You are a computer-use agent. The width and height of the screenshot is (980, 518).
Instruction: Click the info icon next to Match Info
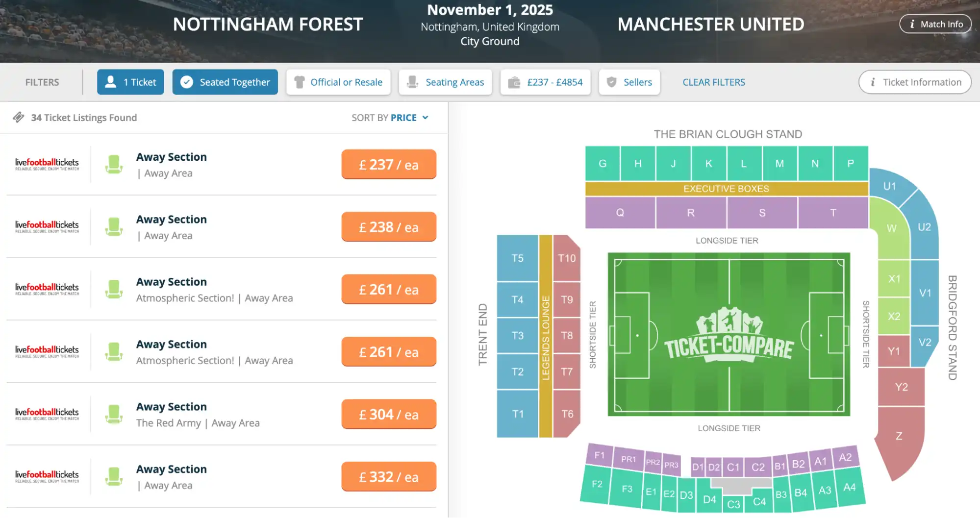pos(912,24)
